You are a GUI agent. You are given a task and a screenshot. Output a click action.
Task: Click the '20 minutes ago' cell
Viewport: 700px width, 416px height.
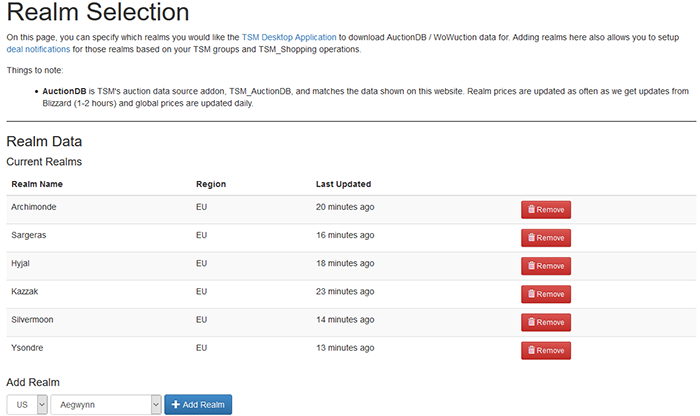[x=345, y=207]
